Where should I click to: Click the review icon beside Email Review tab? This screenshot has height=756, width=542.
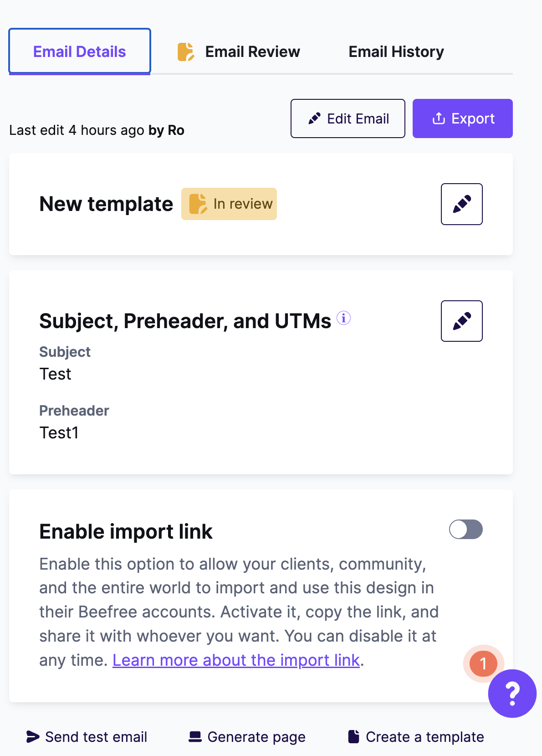pos(186,52)
